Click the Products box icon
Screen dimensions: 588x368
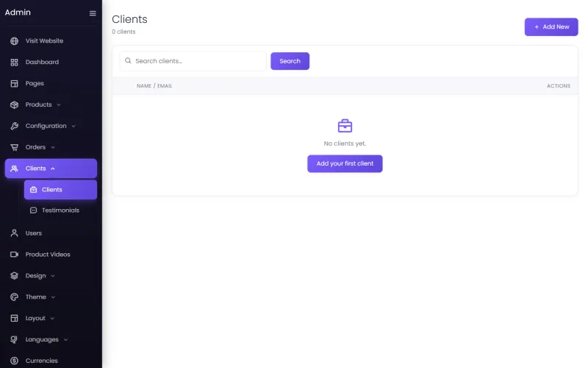click(14, 105)
